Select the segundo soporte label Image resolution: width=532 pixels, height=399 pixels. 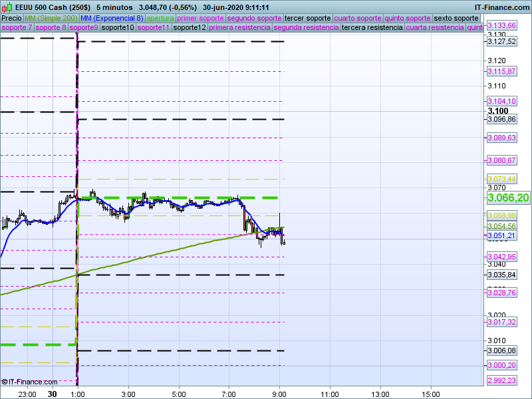coord(254,19)
